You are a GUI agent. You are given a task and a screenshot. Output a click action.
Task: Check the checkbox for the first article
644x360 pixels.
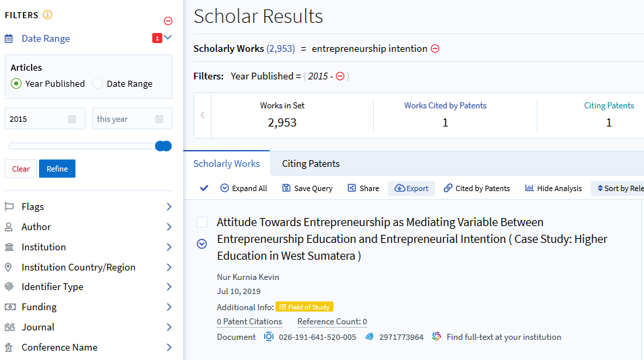(x=202, y=222)
